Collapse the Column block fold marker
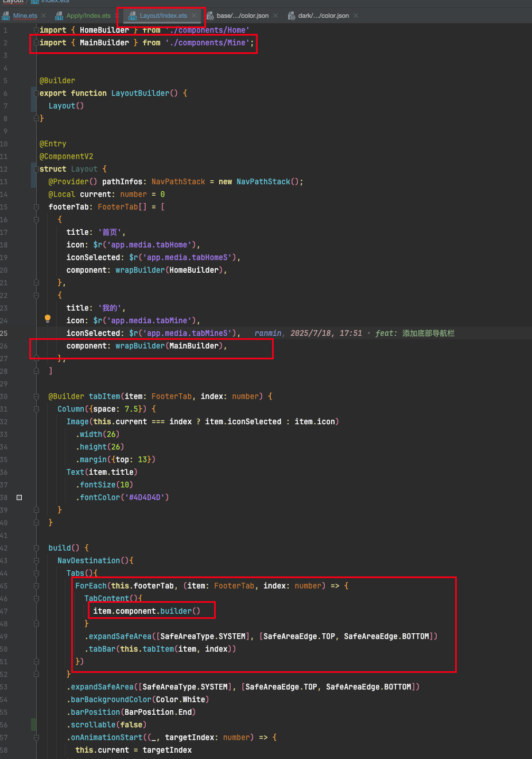The height and width of the screenshot is (759, 532). [36, 409]
